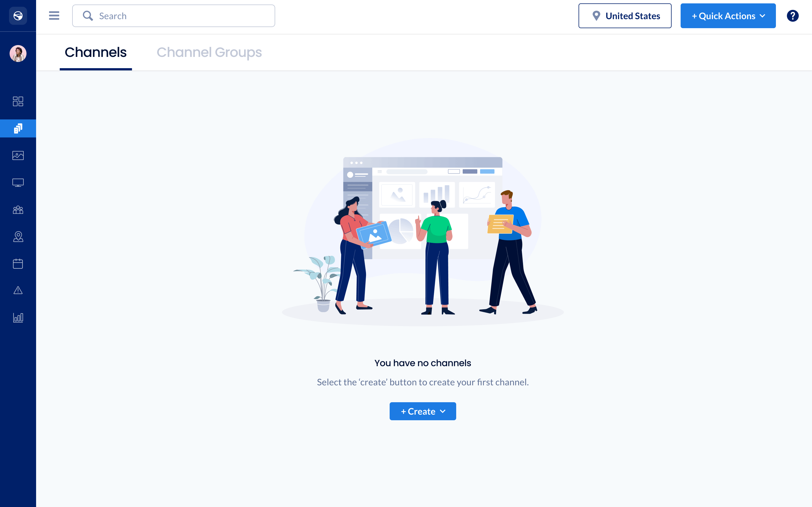Open the user profile avatar
The height and width of the screenshot is (507, 812).
pyautogui.click(x=18, y=53)
